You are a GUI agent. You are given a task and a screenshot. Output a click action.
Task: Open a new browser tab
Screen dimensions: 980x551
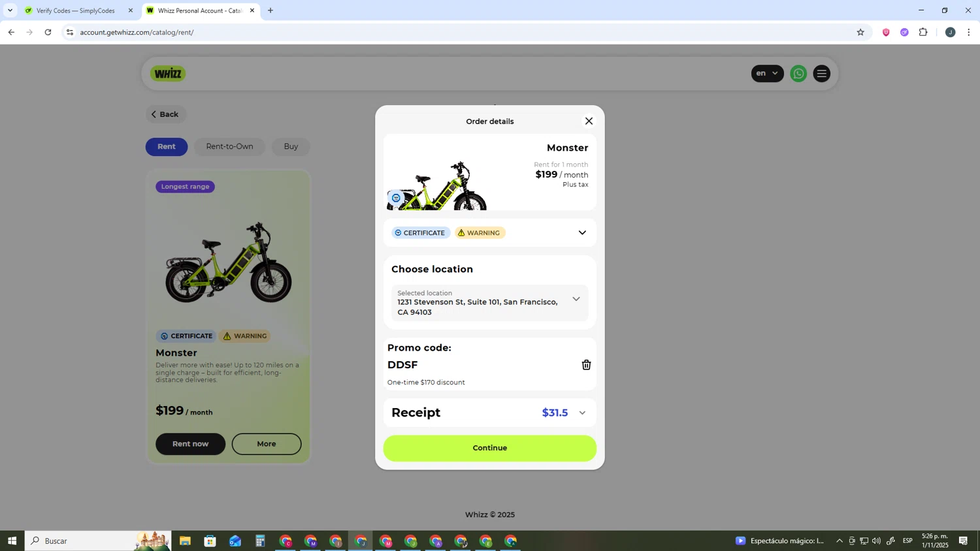(270, 10)
